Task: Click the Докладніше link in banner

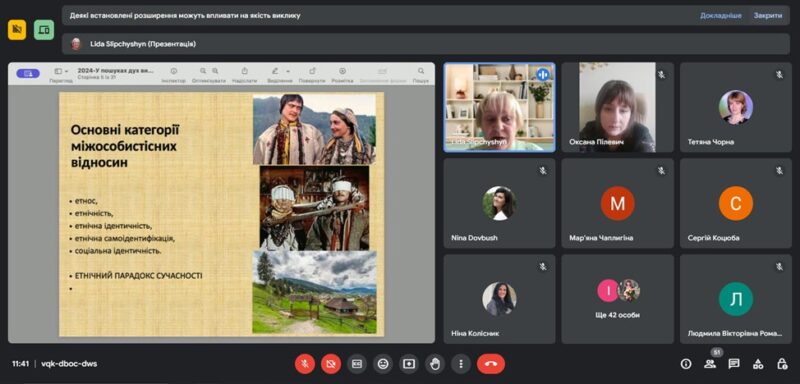Action: [720, 15]
